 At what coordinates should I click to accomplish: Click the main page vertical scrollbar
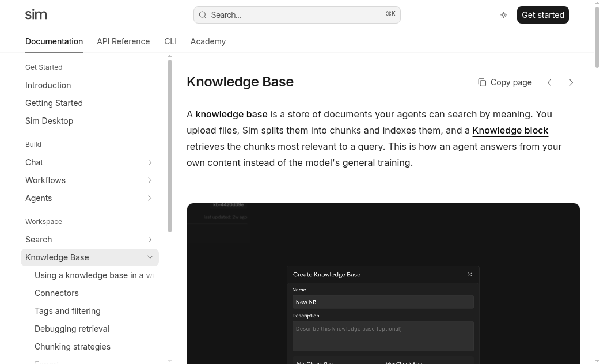(597, 37)
